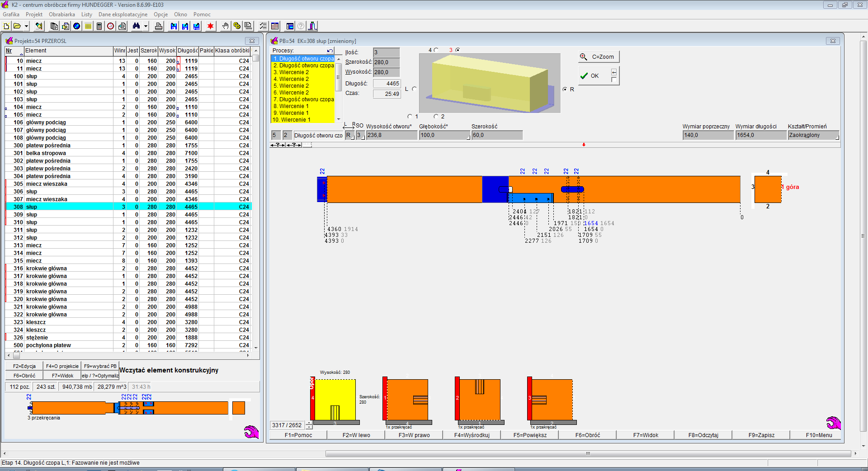The width and height of the screenshot is (868, 471).
Task: Select radio button 4 above 3D preview
Action: point(436,50)
